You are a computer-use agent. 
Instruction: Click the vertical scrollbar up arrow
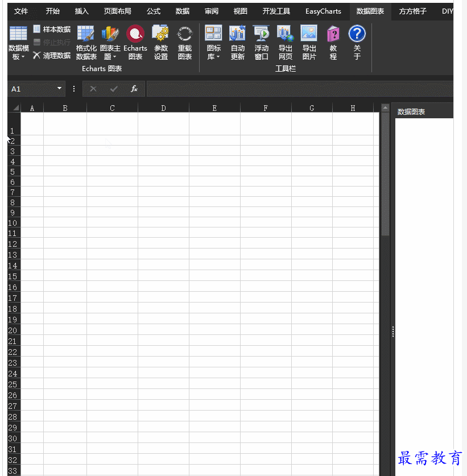tap(385, 107)
